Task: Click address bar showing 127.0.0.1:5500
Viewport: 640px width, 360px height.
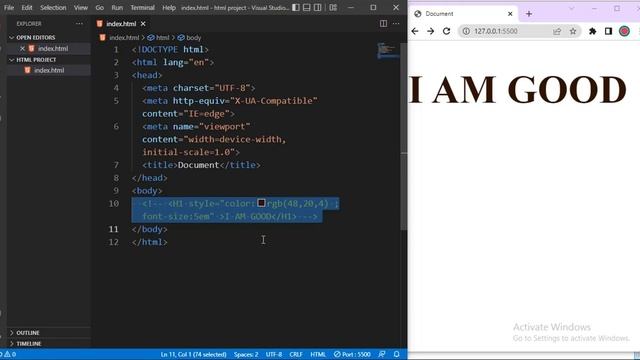Action: pos(519,31)
